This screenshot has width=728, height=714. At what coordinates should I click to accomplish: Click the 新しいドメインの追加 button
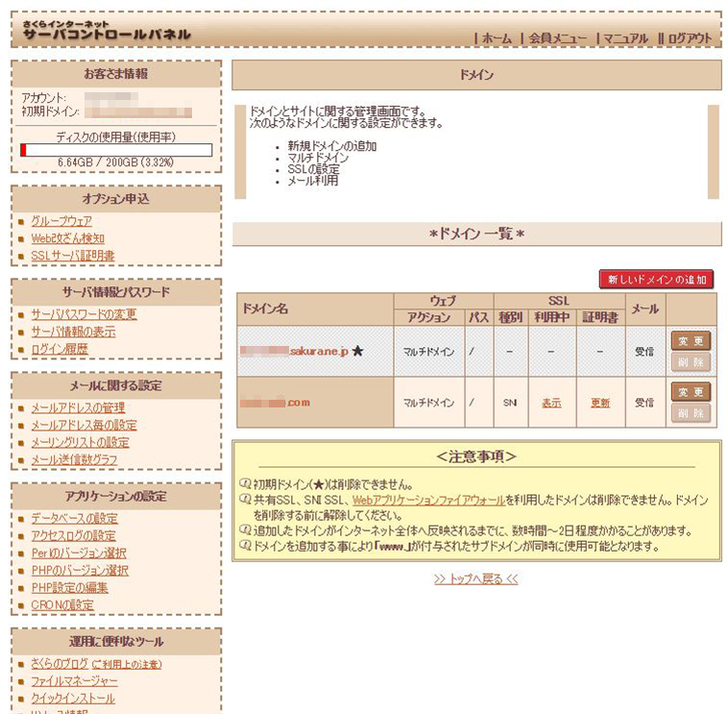pyautogui.click(x=657, y=280)
